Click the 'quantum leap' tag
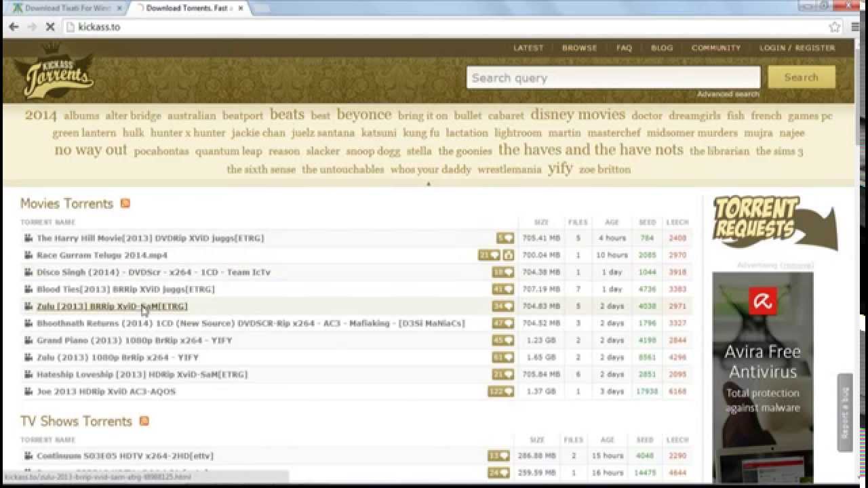 pyautogui.click(x=229, y=151)
